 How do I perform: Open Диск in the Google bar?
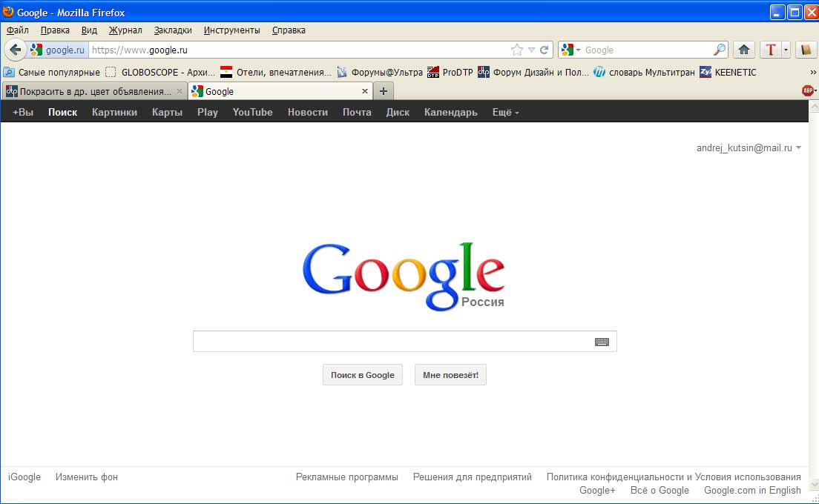398,112
